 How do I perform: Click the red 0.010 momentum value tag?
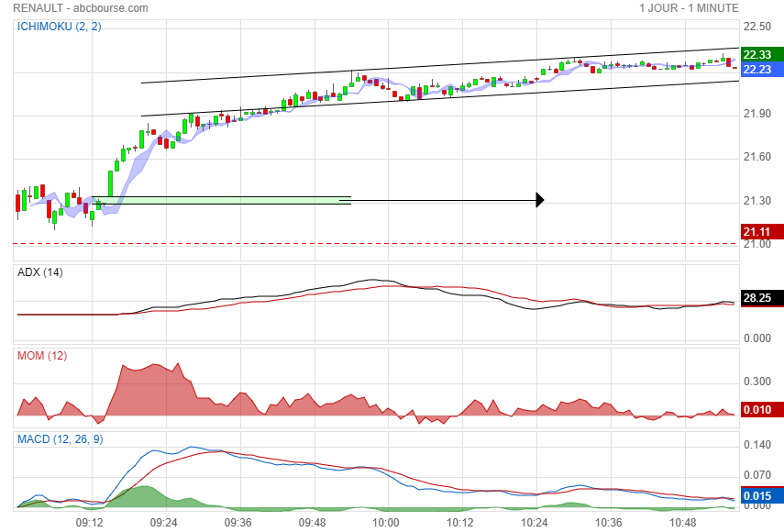click(761, 409)
